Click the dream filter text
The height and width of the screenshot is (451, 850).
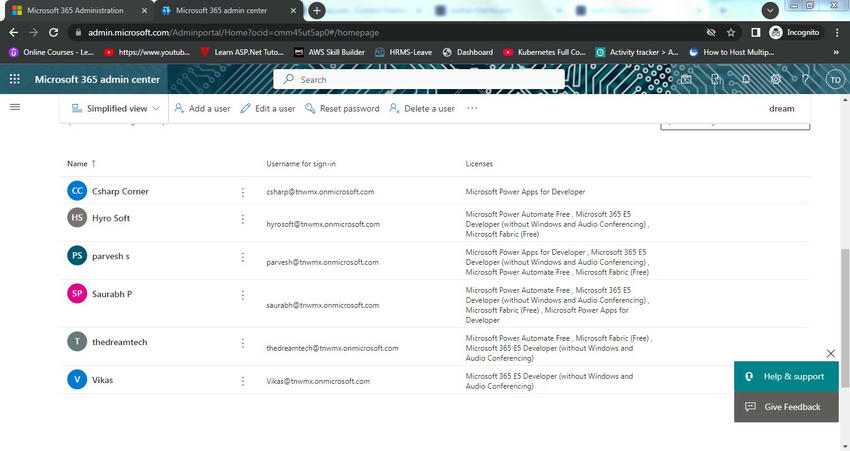781,108
